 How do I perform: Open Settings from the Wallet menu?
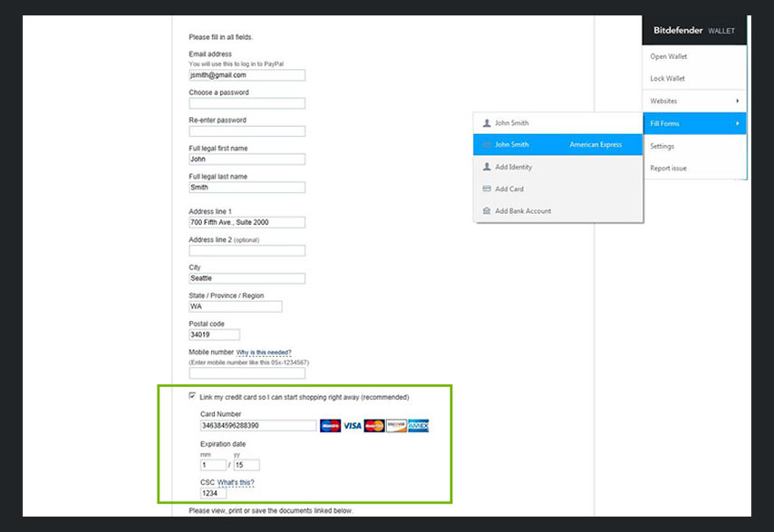(x=694, y=146)
